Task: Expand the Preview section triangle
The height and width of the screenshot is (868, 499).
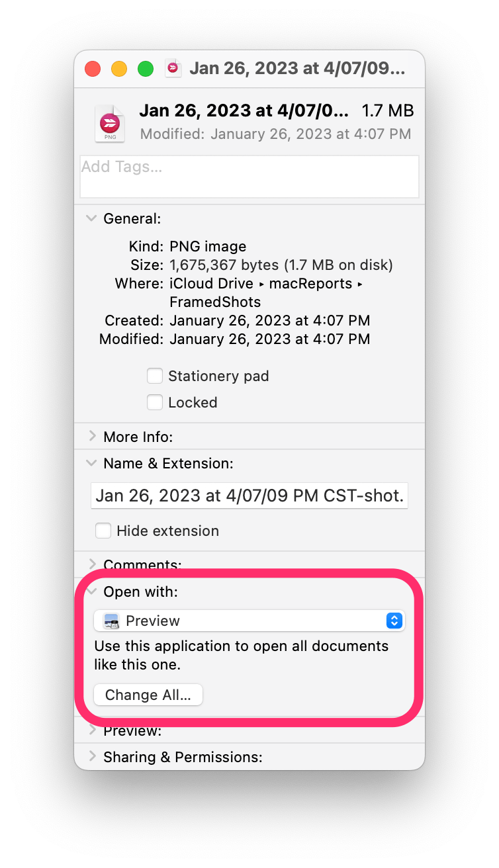Action: click(x=92, y=730)
